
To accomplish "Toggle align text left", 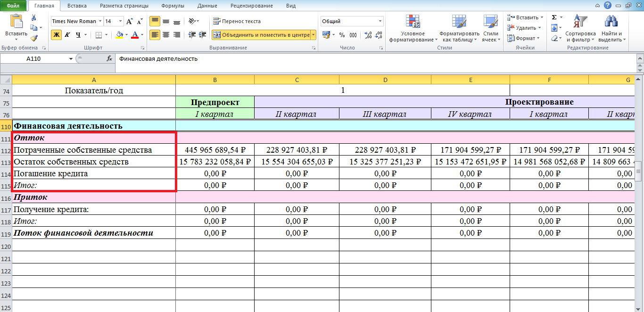I will click(155, 35).
